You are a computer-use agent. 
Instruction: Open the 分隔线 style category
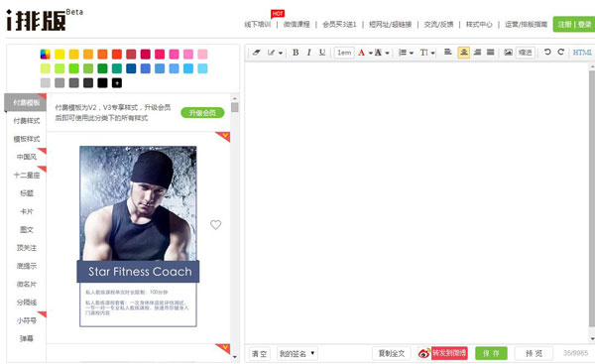click(x=27, y=303)
